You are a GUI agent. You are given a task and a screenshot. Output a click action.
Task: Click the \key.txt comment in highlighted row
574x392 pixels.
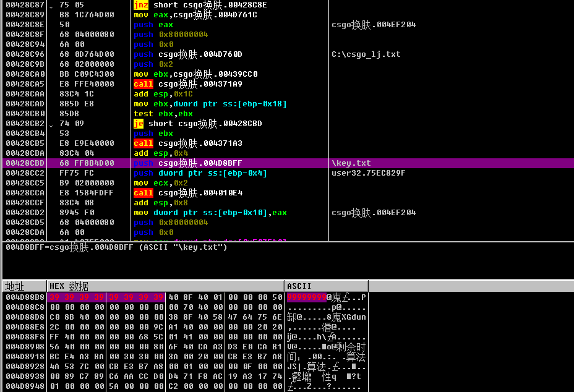(x=351, y=163)
